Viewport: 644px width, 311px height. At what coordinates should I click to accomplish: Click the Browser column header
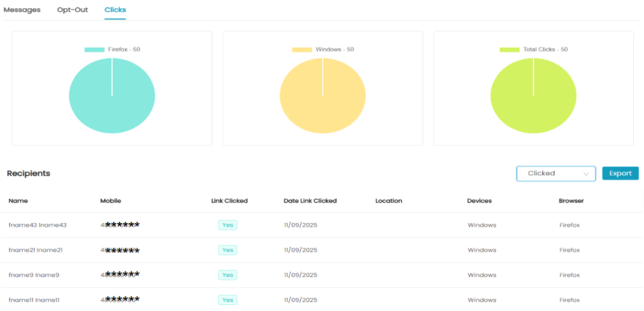coord(571,201)
